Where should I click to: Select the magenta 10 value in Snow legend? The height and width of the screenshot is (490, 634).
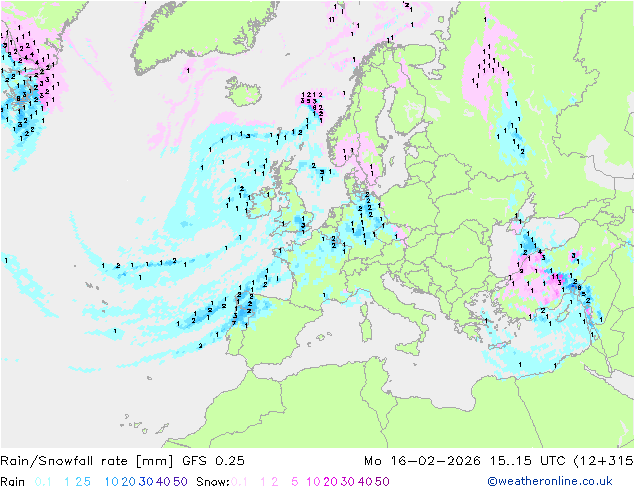point(313,482)
